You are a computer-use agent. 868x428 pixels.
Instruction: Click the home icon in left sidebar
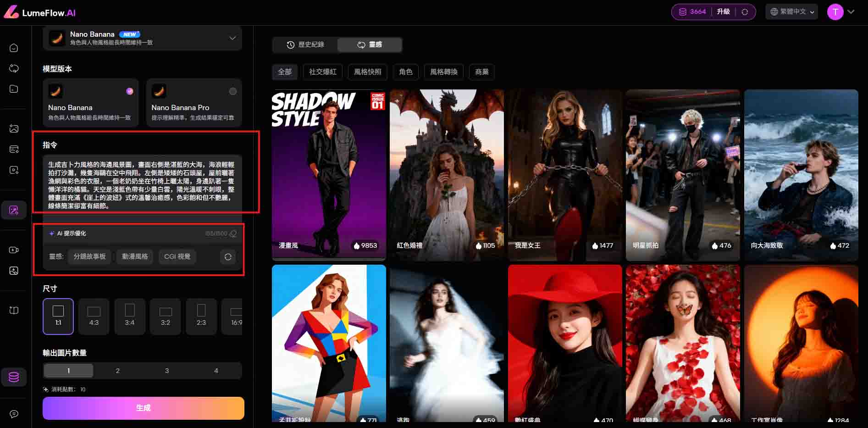pos(14,48)
